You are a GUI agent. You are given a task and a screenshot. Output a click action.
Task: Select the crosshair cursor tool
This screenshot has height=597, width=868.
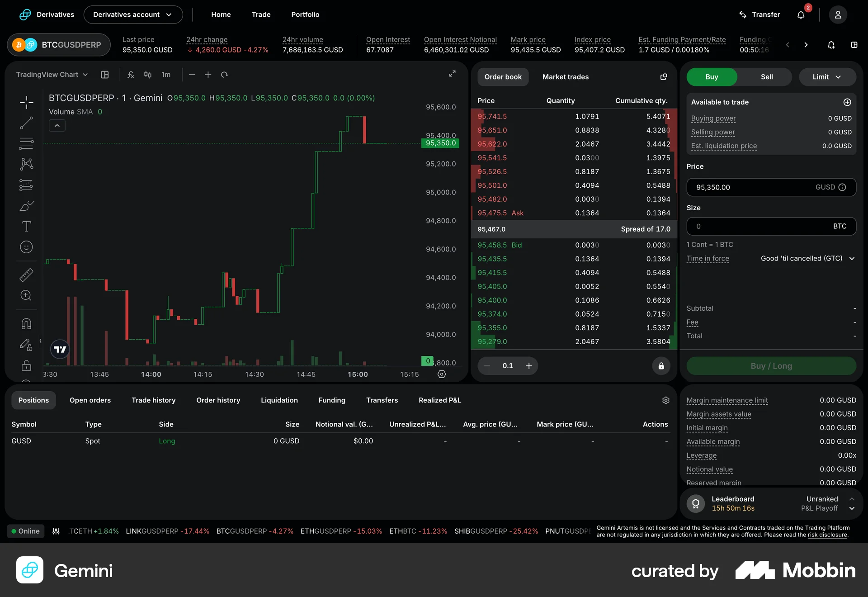click(x=26, y=102)
